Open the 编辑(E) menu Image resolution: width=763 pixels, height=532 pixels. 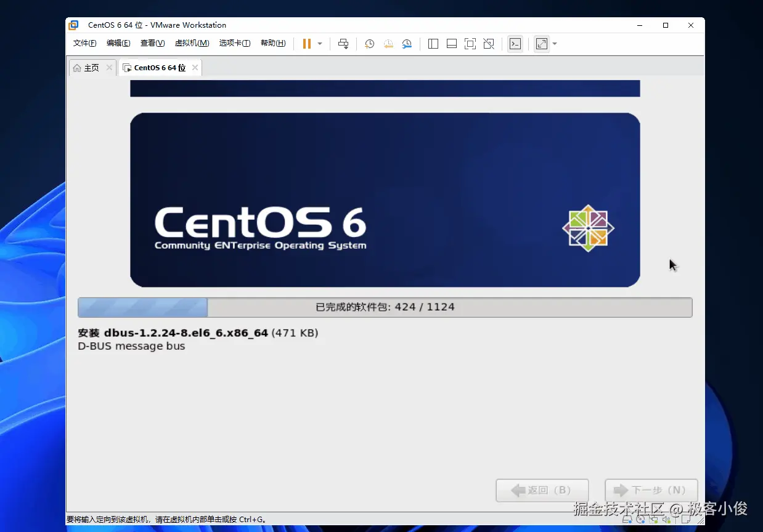click(118, 43)
